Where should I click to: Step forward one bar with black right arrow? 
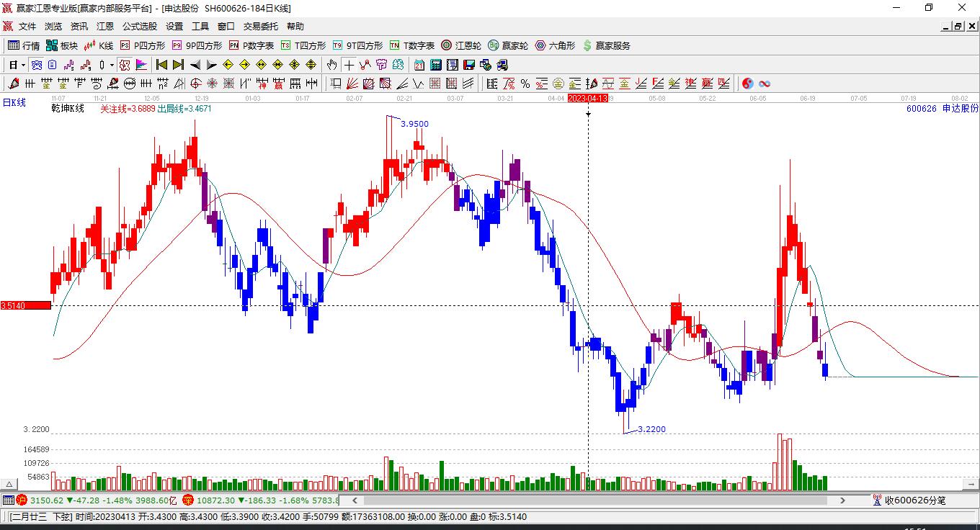point(211,65)
